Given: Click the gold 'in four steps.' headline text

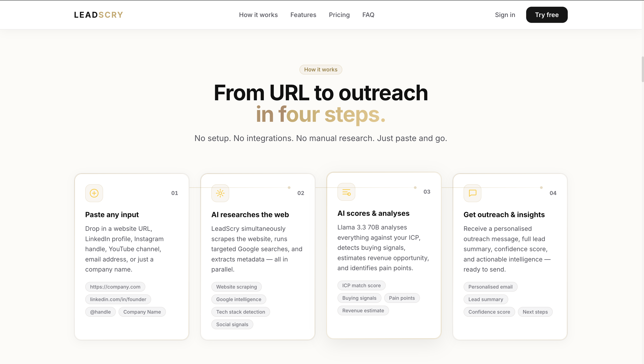Looking at the screenshot, I should coord(321,114).
